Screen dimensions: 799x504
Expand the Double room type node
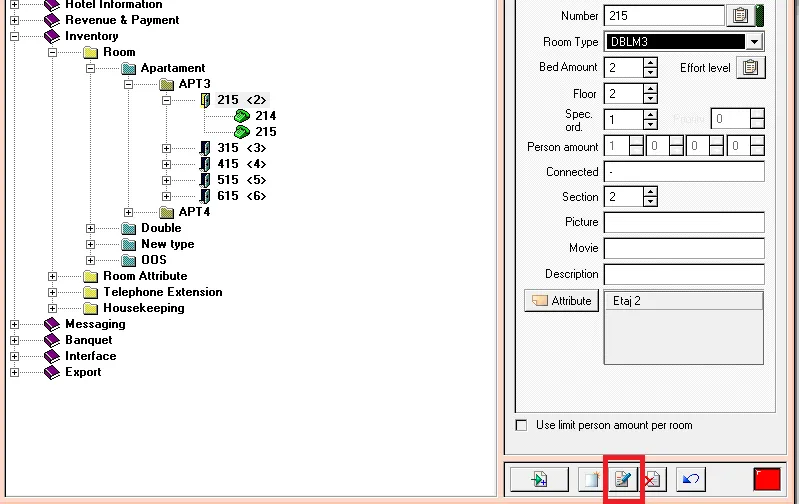click(90, 228)
